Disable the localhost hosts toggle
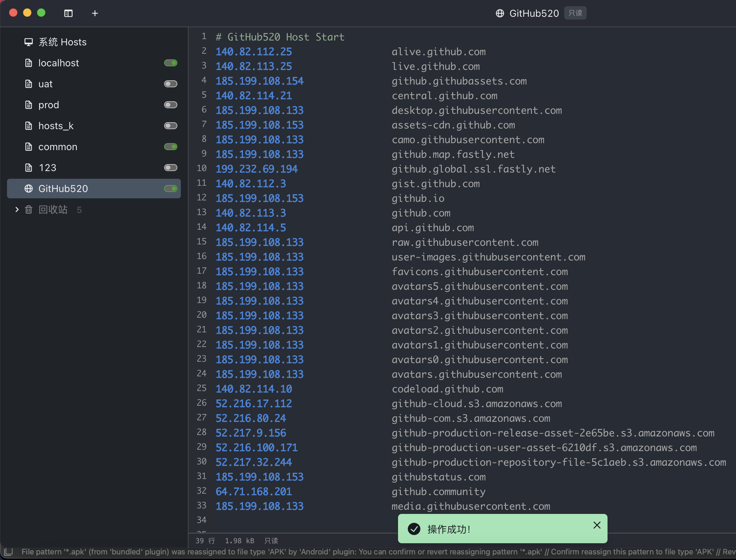This screenshot has height=560, width=736. click(x=171, y=63)
